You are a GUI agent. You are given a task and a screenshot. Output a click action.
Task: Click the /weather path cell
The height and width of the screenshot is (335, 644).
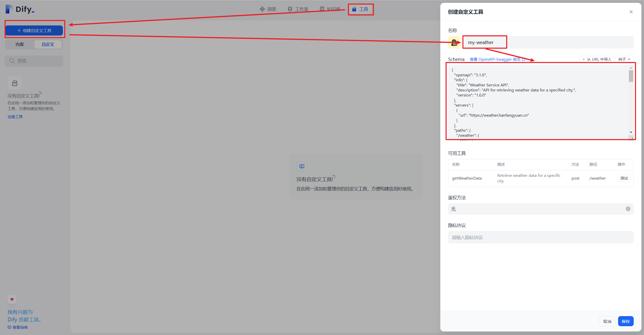click(597, 178)
